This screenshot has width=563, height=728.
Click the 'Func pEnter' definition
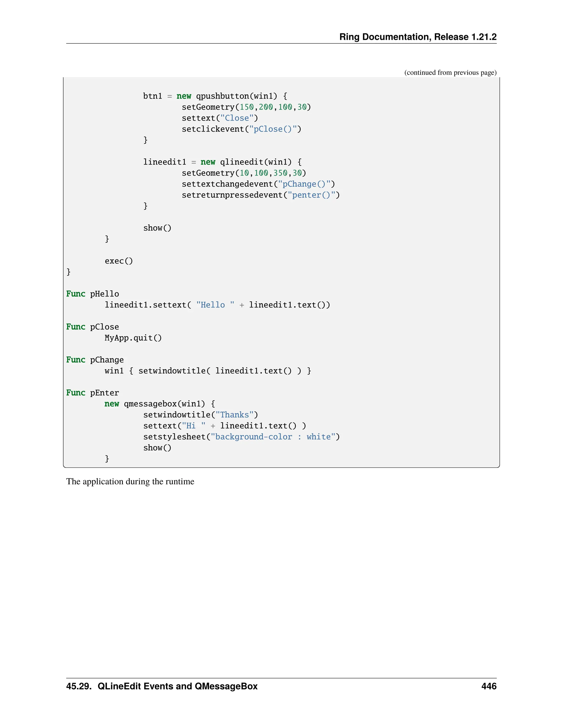pos(92,393)
